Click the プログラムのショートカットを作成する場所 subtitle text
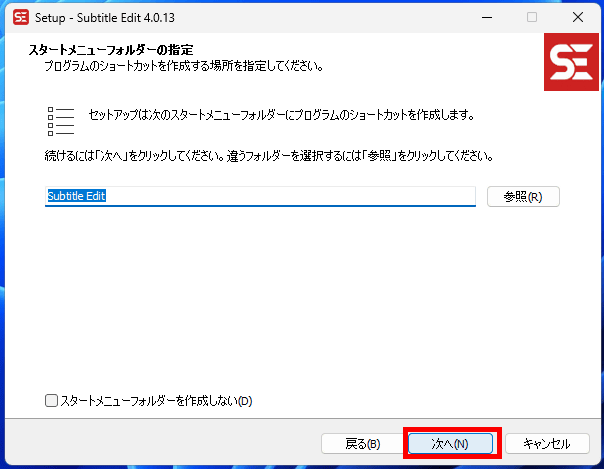Viewport: 604px width, 469px height. (x=184, y=67)
